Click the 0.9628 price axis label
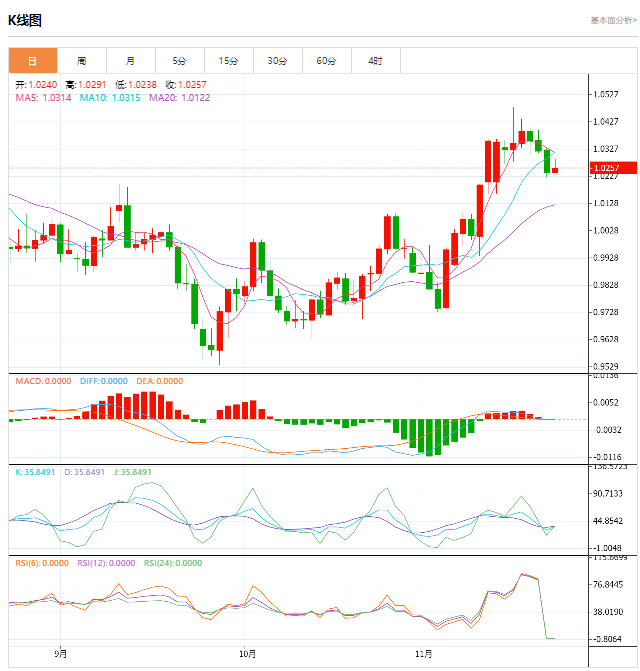Screen dimensions: 640x671 (605, 339)
